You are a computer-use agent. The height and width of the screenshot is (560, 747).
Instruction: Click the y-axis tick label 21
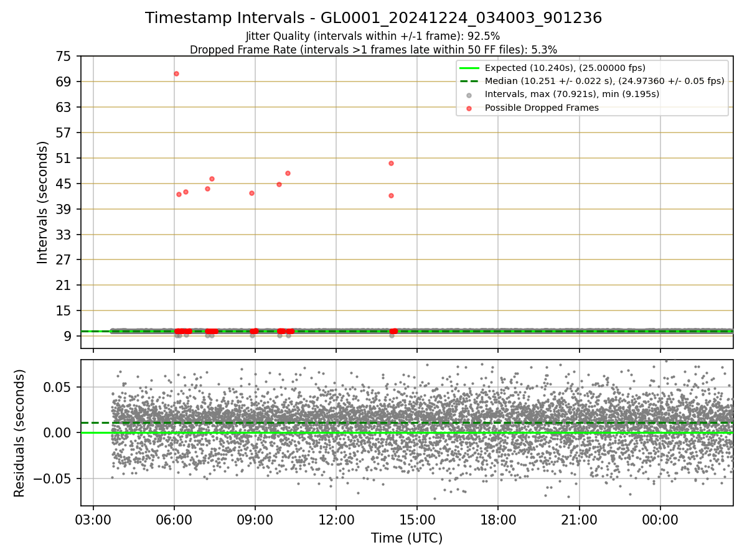click(63, 286)
